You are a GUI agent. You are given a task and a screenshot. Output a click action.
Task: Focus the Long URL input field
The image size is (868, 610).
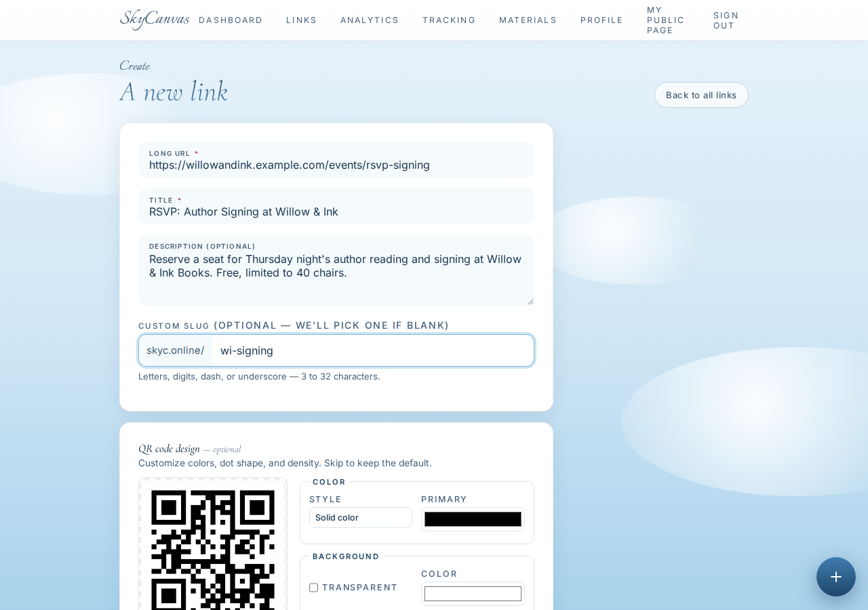(336, 160)
